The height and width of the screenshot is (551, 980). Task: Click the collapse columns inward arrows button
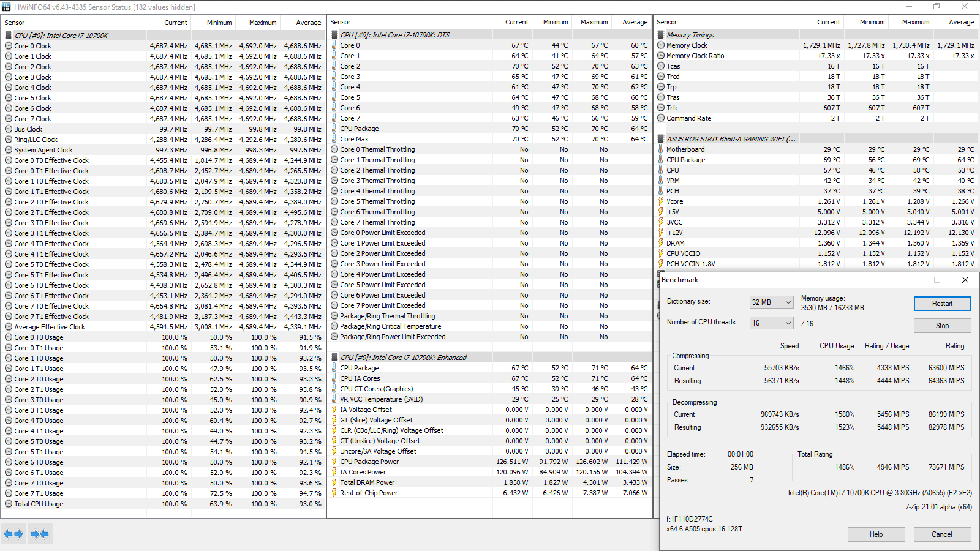click(40, 534)
